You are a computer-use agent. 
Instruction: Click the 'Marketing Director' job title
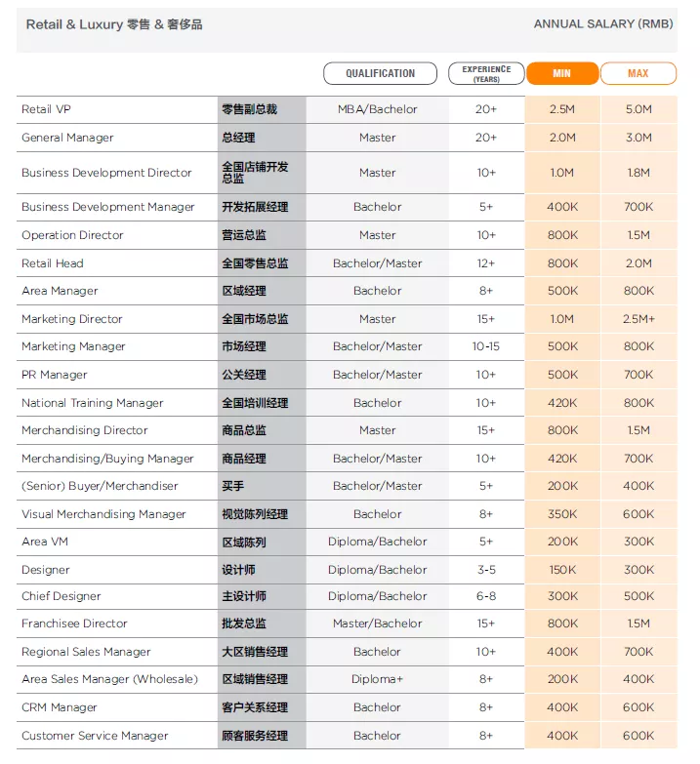coord(71,319)
